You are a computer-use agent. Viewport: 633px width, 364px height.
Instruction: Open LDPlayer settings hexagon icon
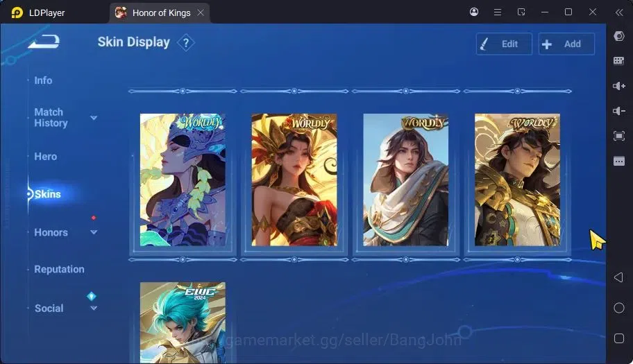[x=619, y=36]
